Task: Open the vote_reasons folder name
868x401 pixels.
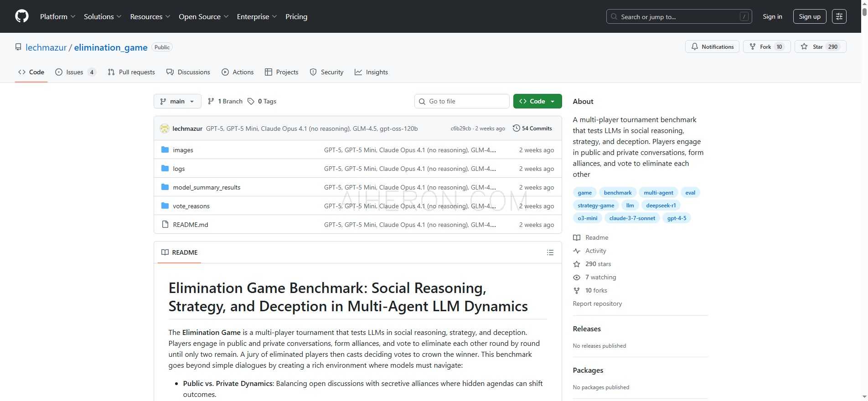Action: click(191, 206)
